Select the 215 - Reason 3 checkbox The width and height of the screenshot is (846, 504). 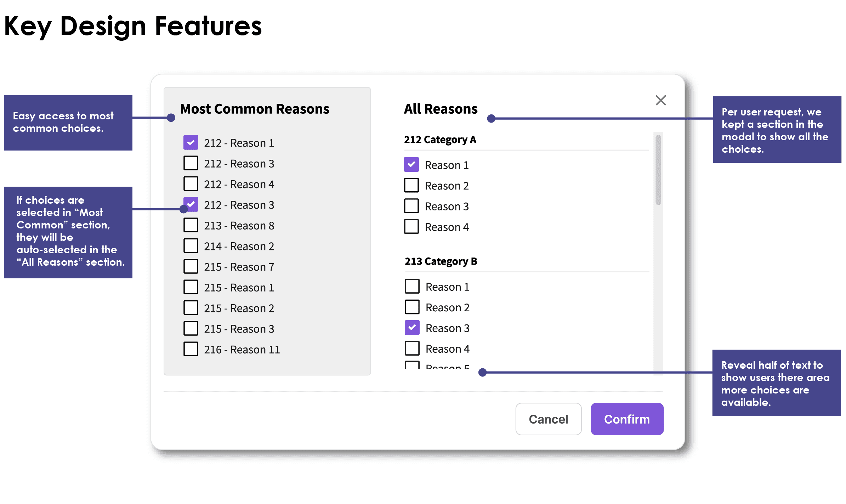click(x=191, y=328)
